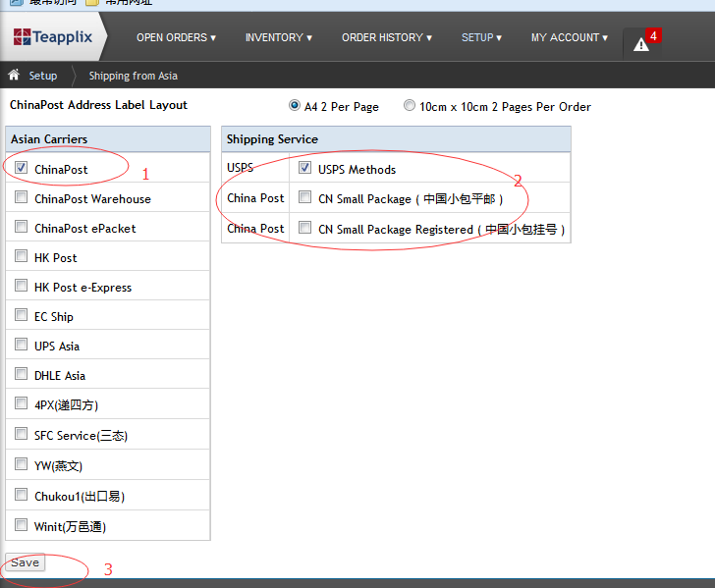Viewport: 715px width, 588px height.
Task: Enable ChinaPost Warehouse carrier
Action: (x=21, y=197)
